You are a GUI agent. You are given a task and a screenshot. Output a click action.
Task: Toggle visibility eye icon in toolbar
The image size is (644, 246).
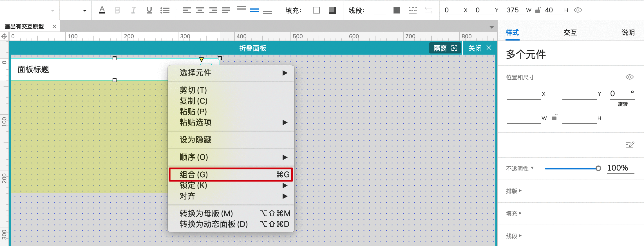pyautogui.click(x=578, y=10)
